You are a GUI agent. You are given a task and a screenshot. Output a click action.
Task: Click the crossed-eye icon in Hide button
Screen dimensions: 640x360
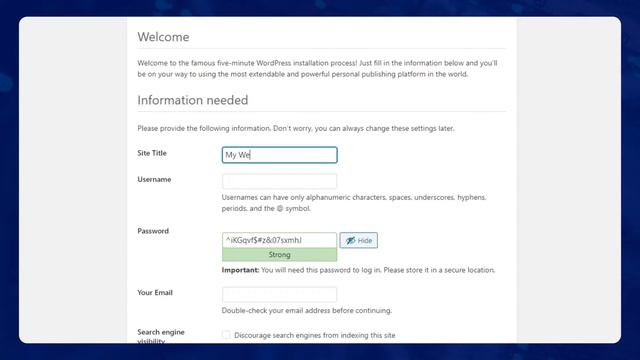350,240
